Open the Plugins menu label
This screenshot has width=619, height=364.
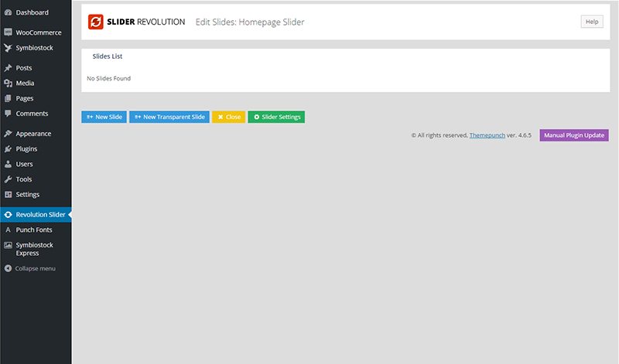pyautogui.click(x=26, y=149)
